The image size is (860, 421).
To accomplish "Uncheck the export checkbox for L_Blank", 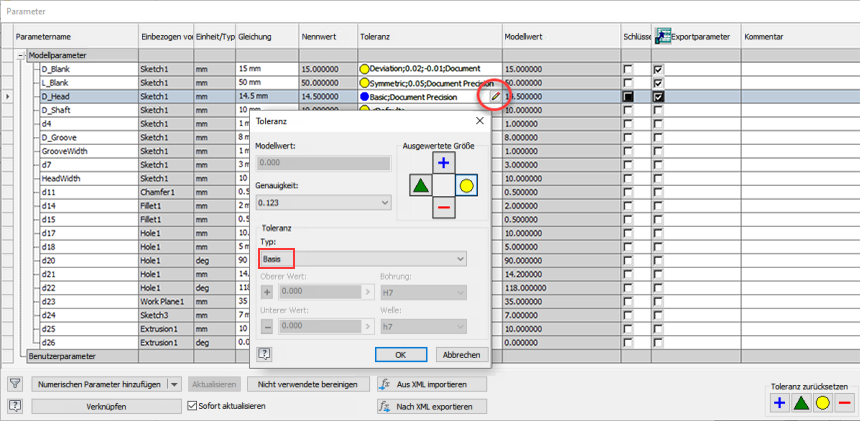I will coord(658,83).
